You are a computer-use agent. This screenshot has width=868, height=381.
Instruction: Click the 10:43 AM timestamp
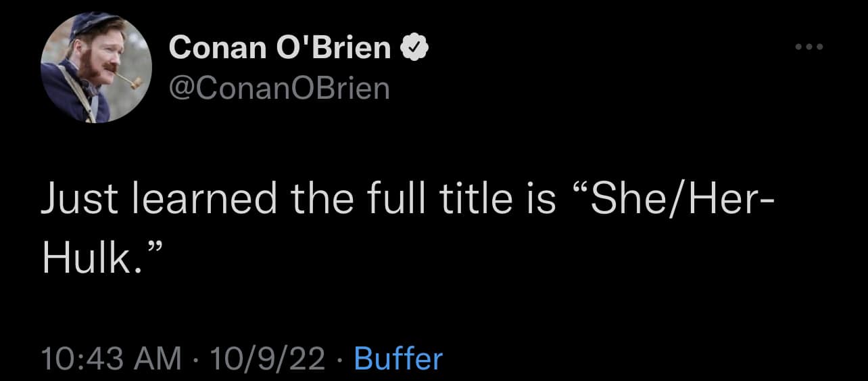click(x=111, y=358)
